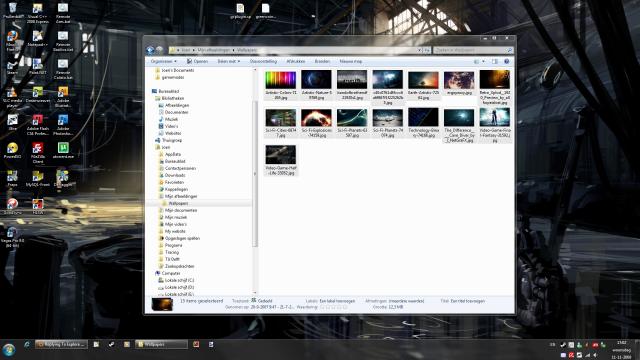Switch to the Replying To taskbar button
Image resolution: width=640 pixels, height=360 pixels.
(x=61, y=344)
